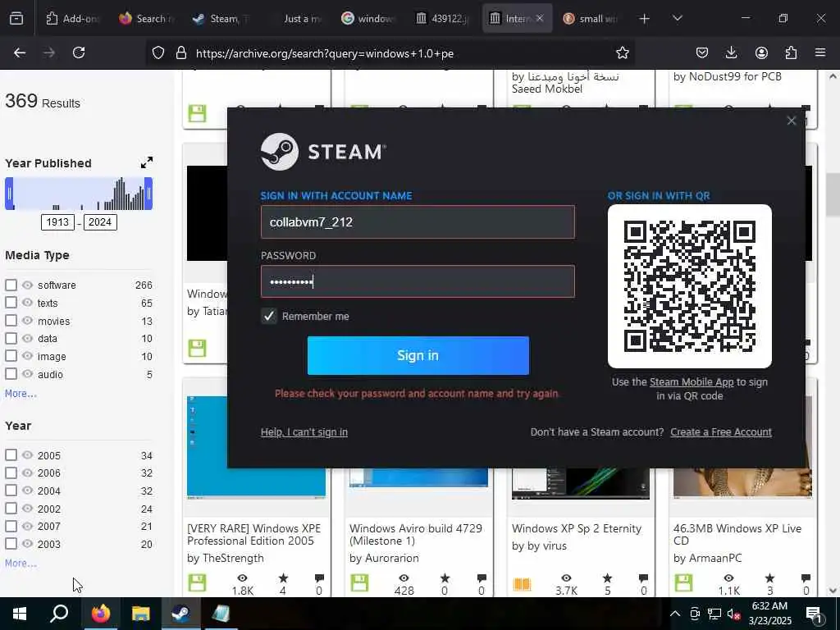
Task: Switch to Firefox in the taskbar
Action: point(100,614)
